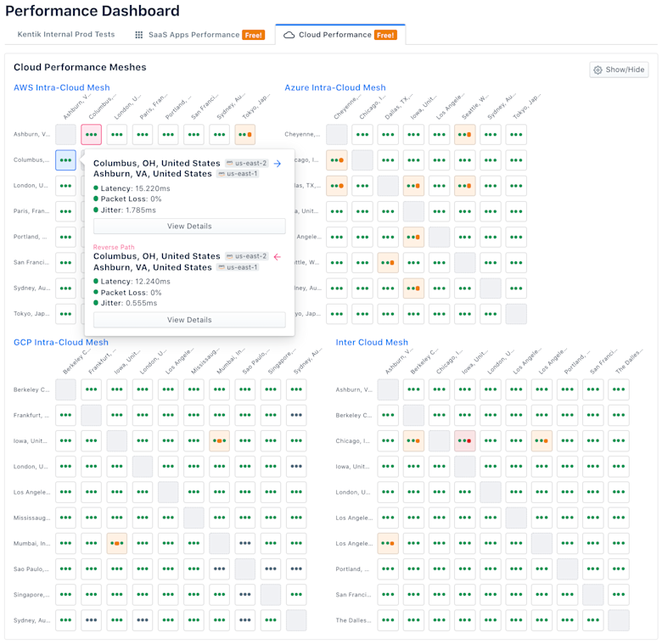Click the Sao Paulo row label in GCP mesh
This screenshot has width=662, height=644.
point(31,568)
